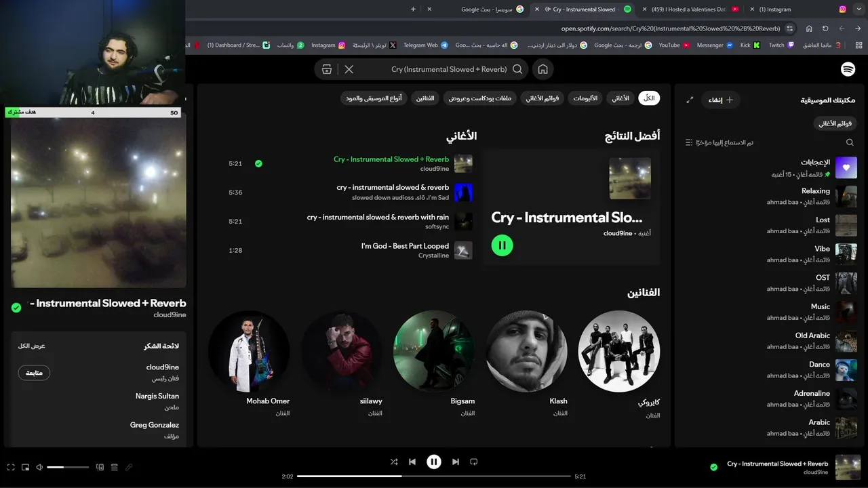Open the recently played sort dropdown

(x=719, y=142)
